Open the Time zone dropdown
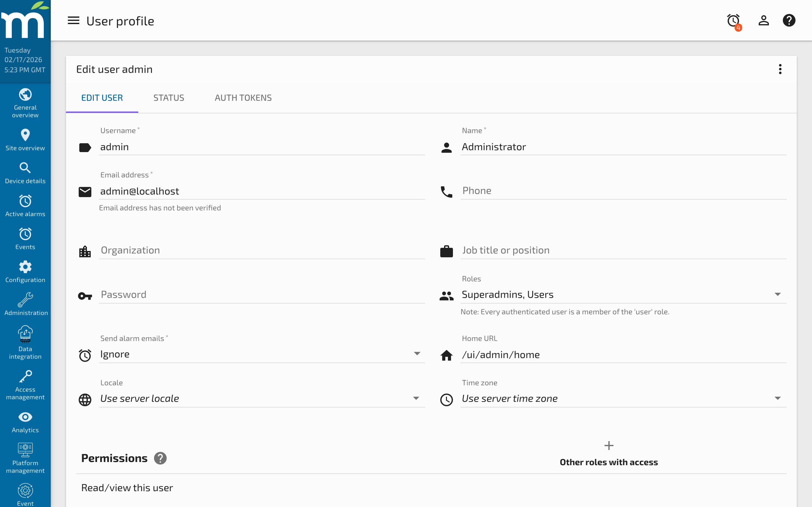The height and width of the screenshot is (507, 812). tap(778, 398)
